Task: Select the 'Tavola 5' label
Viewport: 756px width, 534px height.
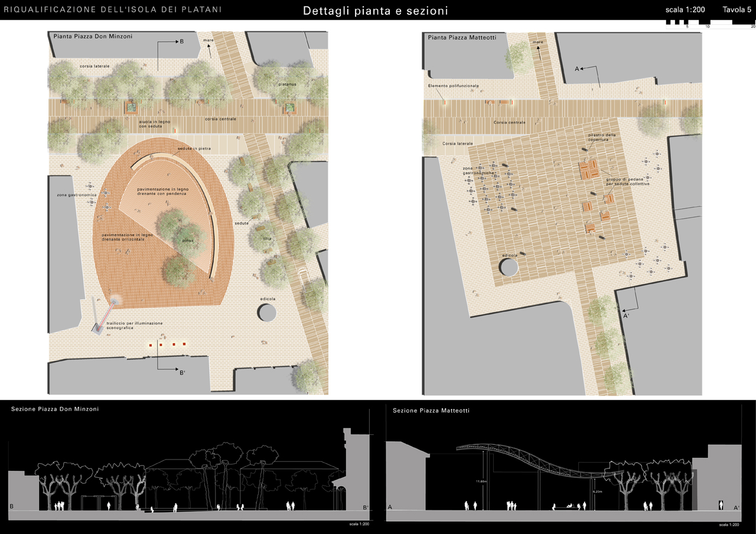Action: [737, 10]
